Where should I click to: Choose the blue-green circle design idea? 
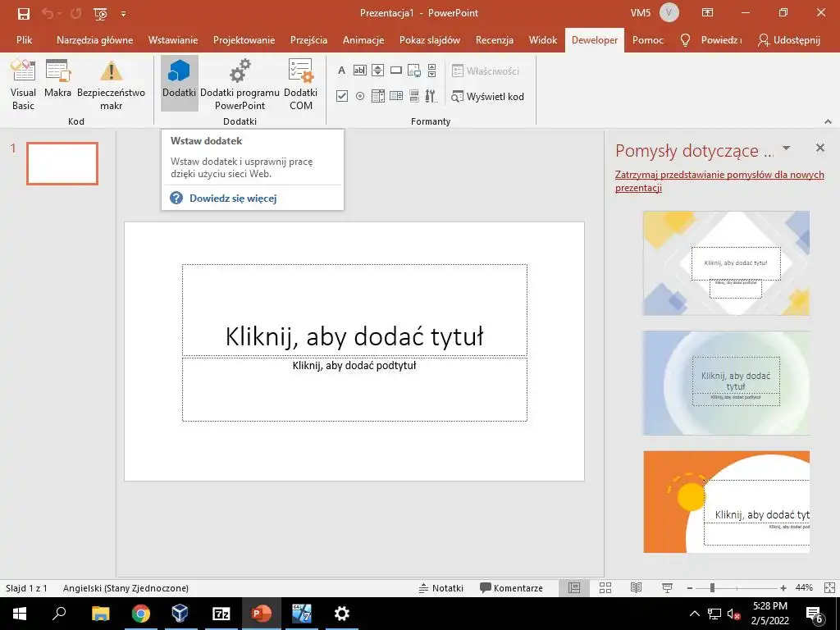726,382
